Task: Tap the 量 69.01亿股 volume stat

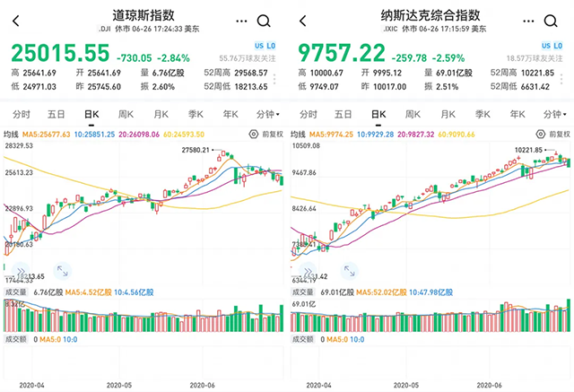Action: pyautogui.click(x=448, y=73)
